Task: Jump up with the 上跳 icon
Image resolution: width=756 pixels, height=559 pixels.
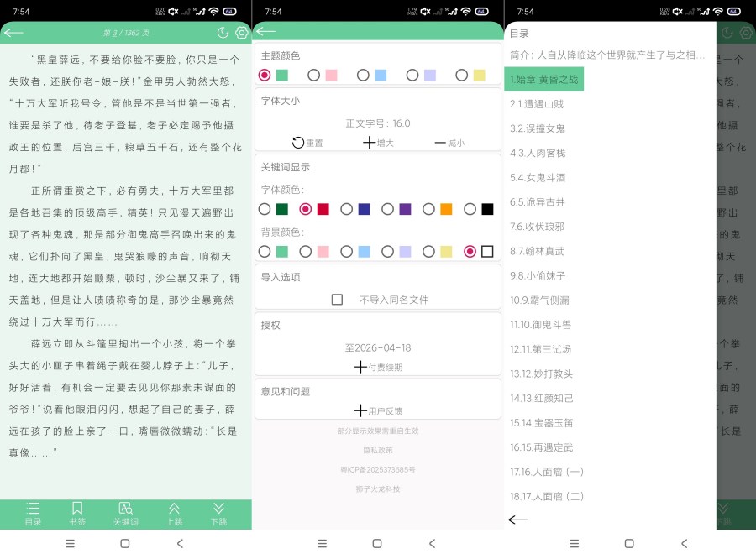Action: click(174, 513)
